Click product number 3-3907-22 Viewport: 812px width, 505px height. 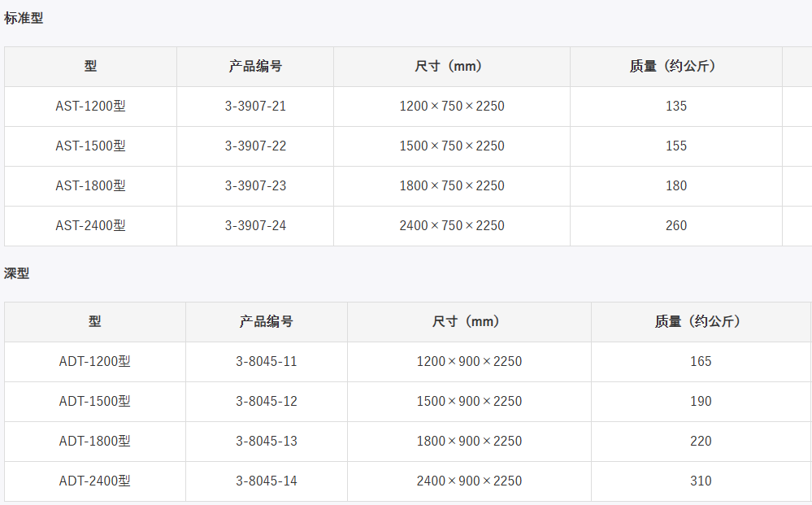(x=255, y=146)
